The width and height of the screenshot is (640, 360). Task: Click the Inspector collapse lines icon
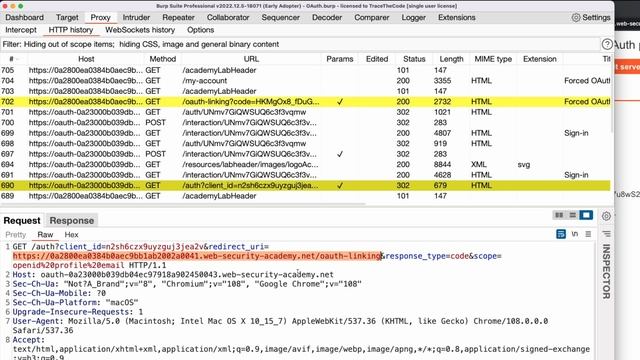click(x=607, y=234)
